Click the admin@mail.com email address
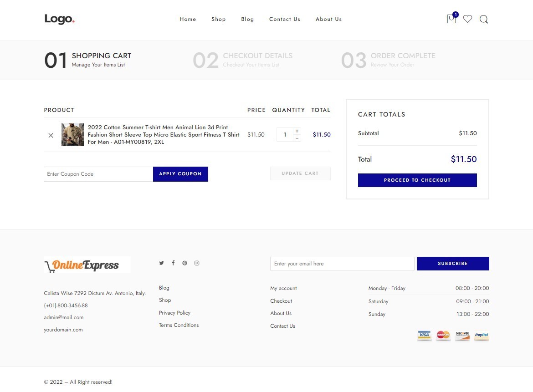533x392 pixels. pos(64,317)
